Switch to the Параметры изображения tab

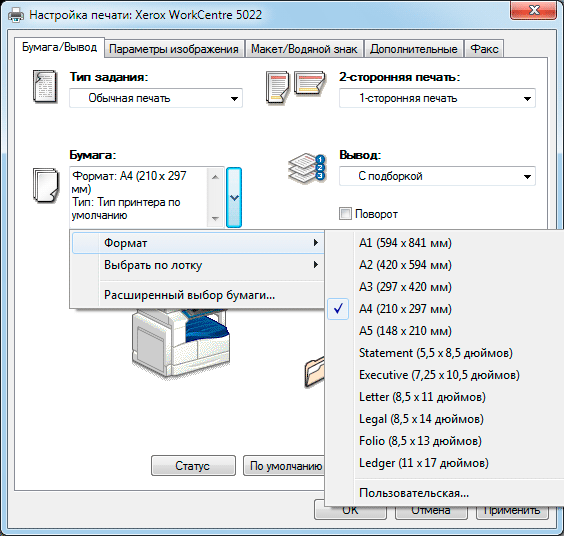[174, 49]
